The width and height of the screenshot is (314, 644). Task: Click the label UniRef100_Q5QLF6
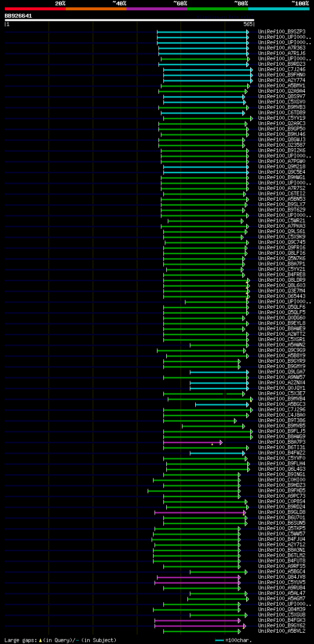(x=282, y=307)
